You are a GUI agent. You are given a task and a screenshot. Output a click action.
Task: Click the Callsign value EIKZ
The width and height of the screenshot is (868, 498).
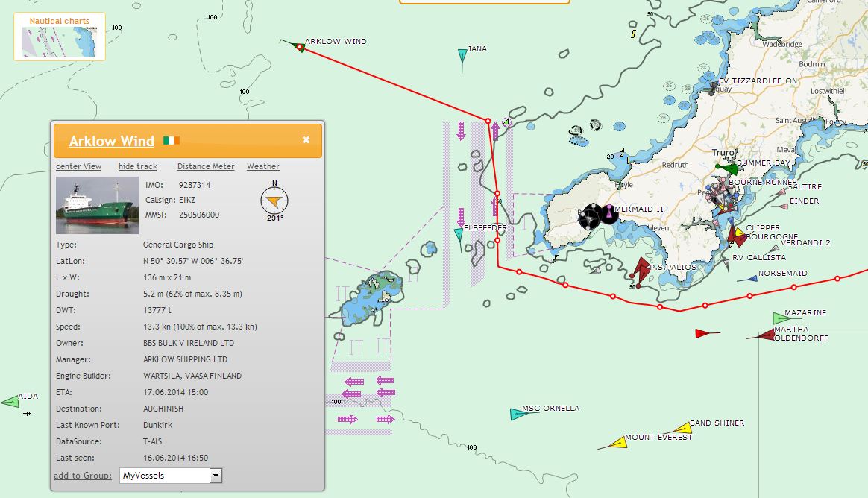tap(187, 200)
